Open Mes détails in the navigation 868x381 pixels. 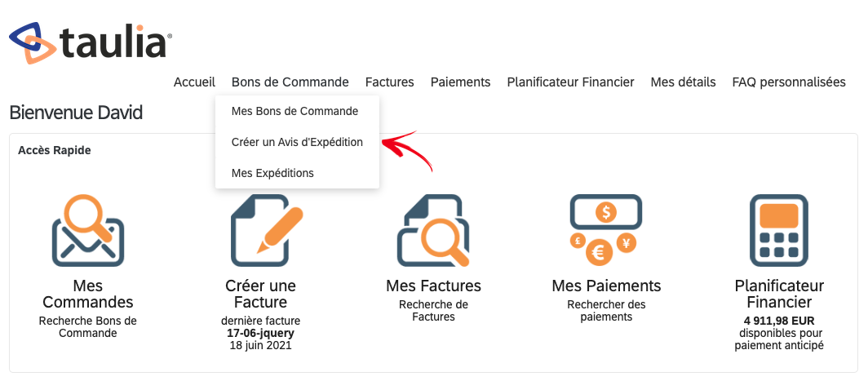683,82
